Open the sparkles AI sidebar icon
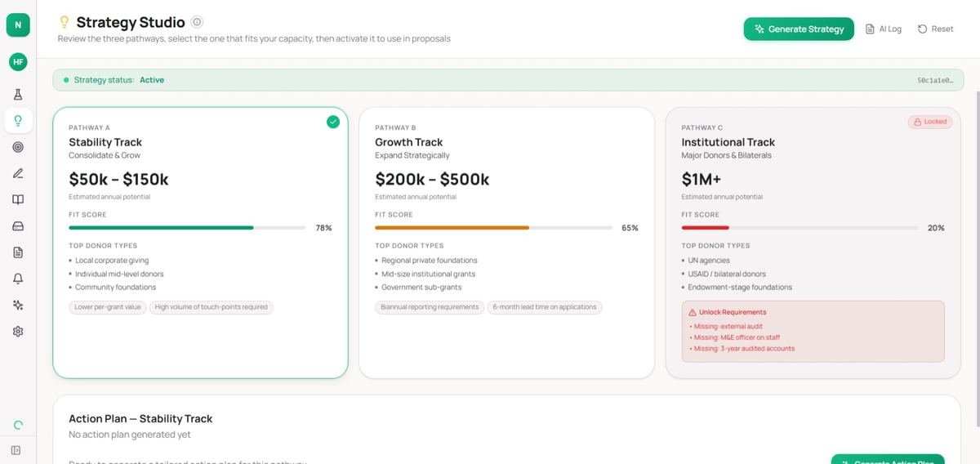This screenshot has height=464, width=980. [x=18, y=305]
